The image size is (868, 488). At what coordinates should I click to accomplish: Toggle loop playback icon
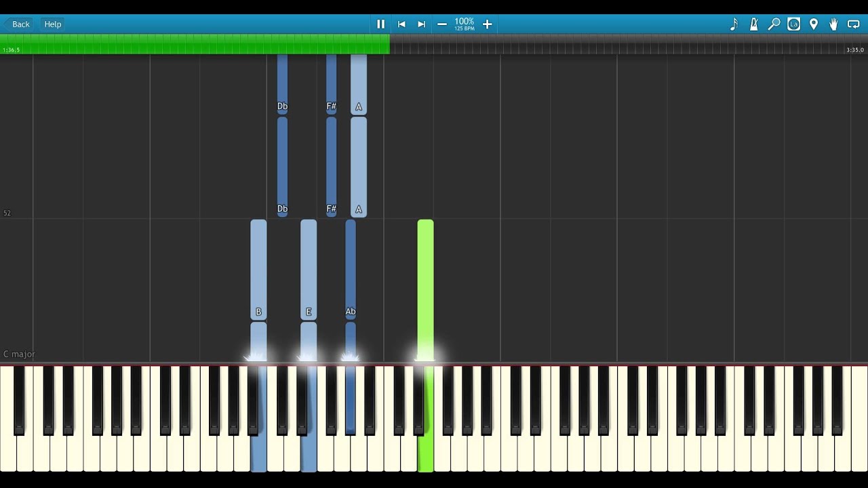click(854, 24)
